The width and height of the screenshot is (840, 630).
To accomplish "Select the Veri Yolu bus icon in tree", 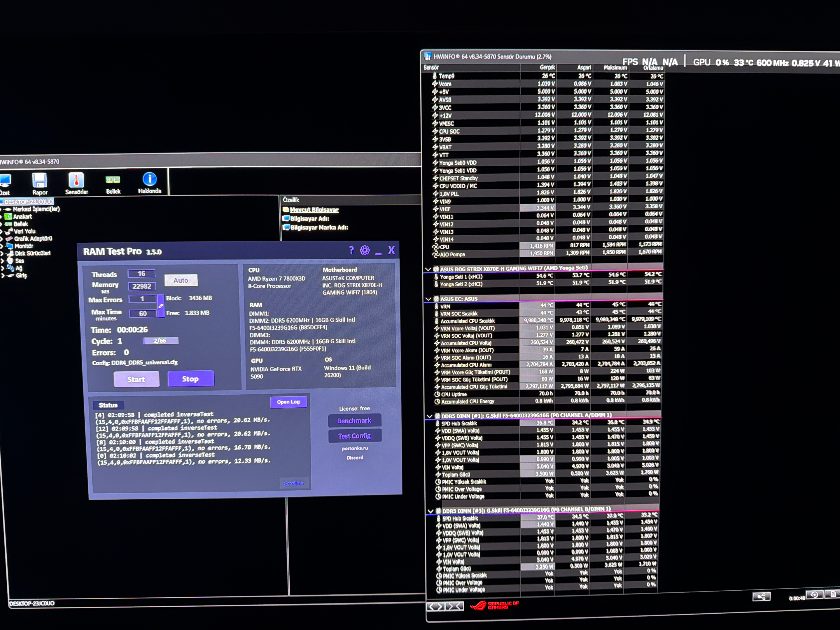I will pyautogui.click(x=8, y=231).
